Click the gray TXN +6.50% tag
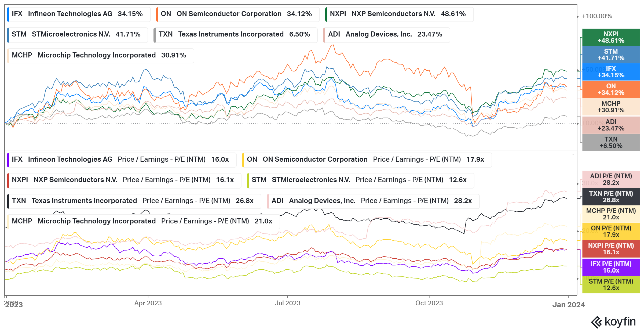644x333 pixels. 611,143
